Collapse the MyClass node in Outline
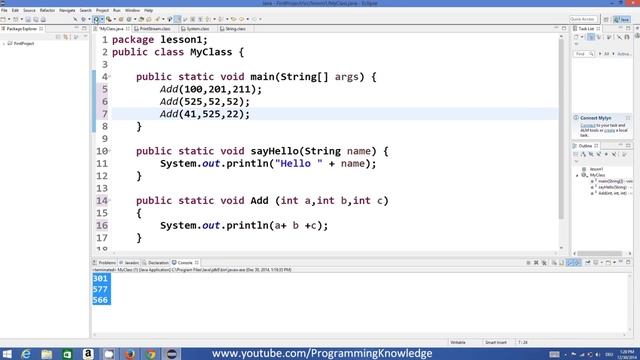This screenshot has width=640, height=360. click(577, 175)
